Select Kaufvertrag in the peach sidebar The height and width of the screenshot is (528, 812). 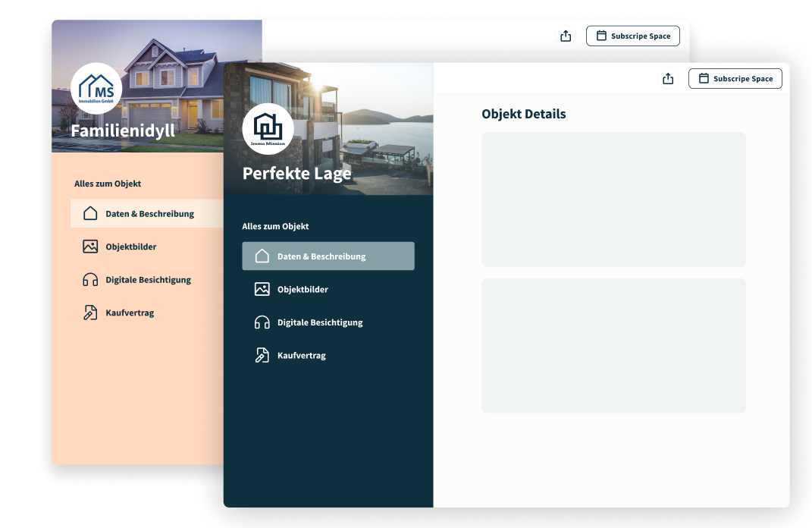[x=130, y=313]
